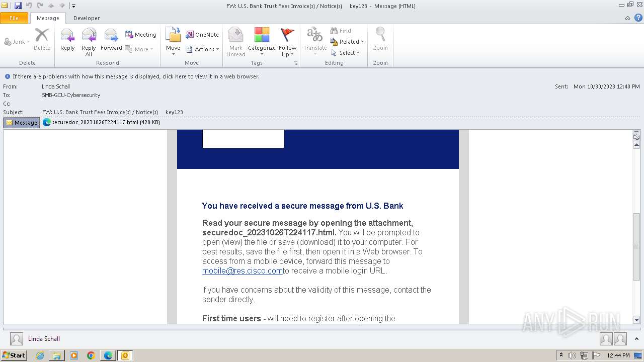
Task: Open the File tab
Action: (x=14, y=18)
